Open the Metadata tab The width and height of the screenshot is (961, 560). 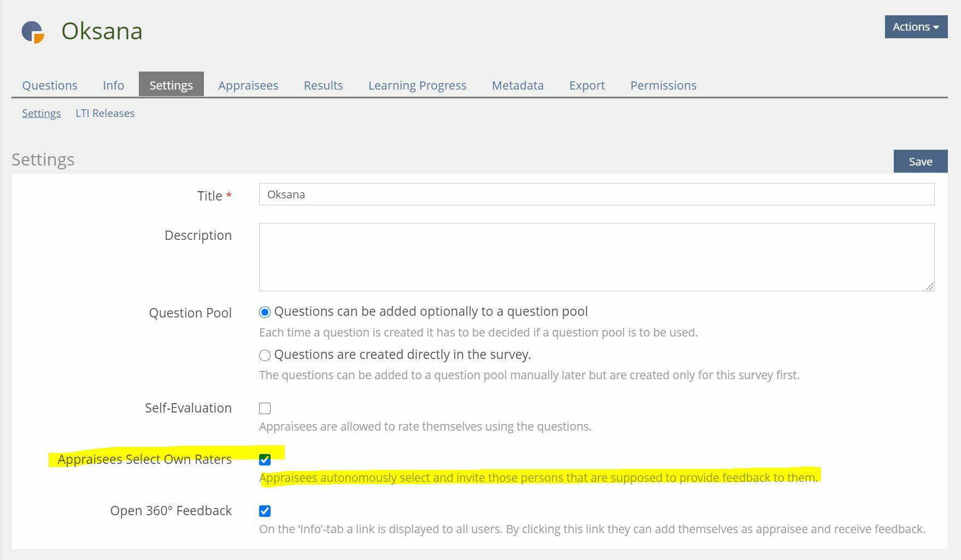click(517, 85)
